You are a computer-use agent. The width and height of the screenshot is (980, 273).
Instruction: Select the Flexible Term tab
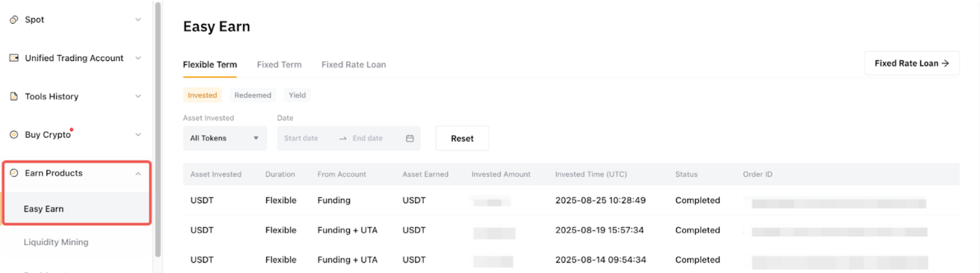tap(209, 64)
